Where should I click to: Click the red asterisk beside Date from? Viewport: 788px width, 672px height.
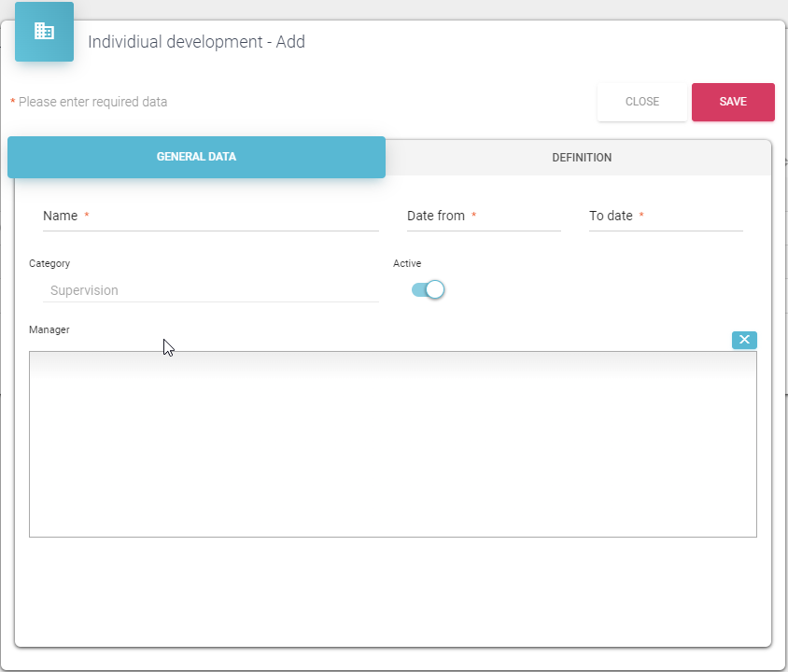[474, 216]
